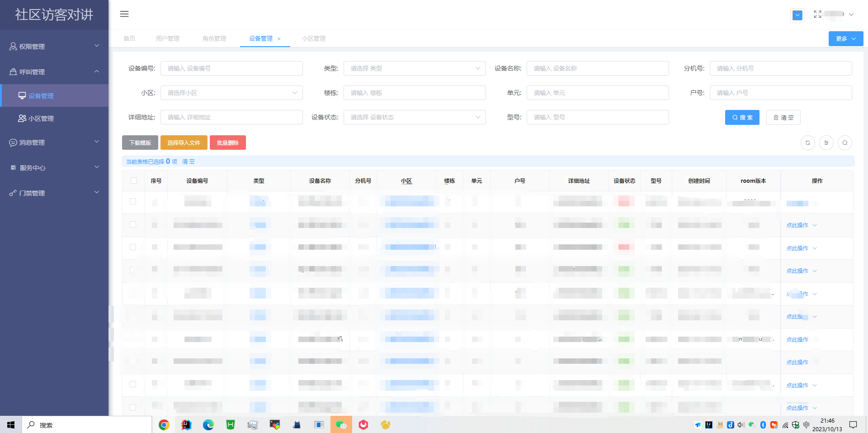Open the 小区 select dropdown

tap(231, 93)
